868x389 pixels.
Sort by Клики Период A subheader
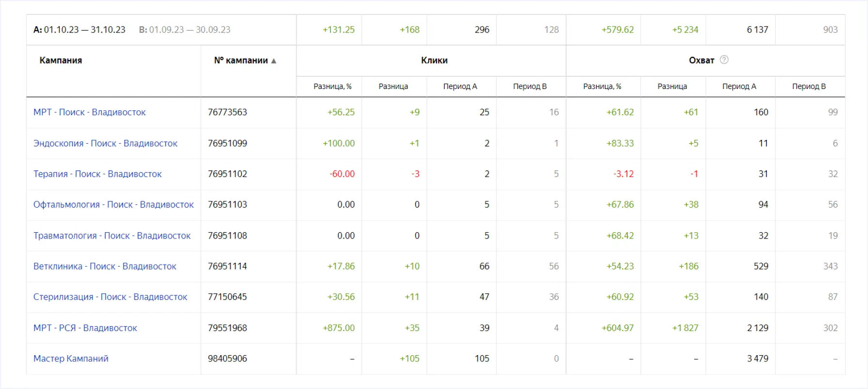460,87
